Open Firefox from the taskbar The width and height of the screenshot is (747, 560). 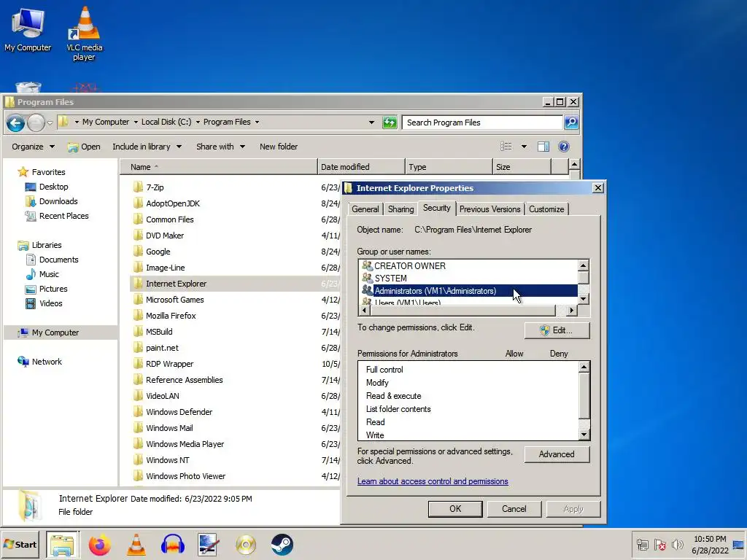click(99, 545)
